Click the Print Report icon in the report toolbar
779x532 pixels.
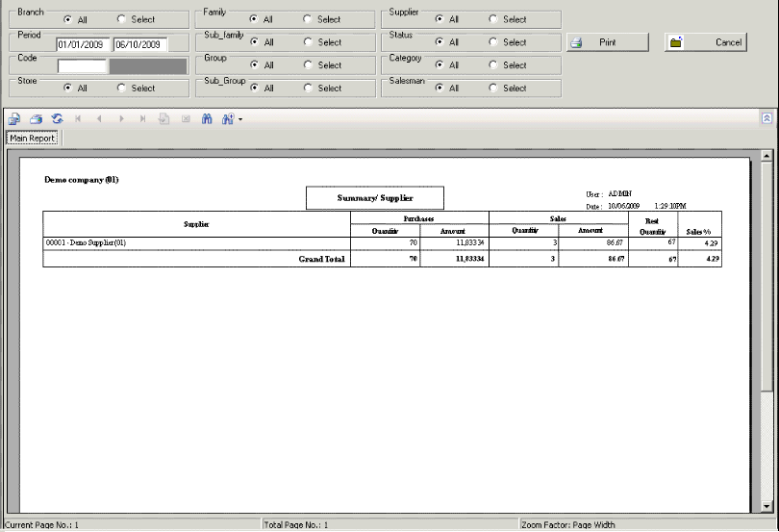coord(36,119)
